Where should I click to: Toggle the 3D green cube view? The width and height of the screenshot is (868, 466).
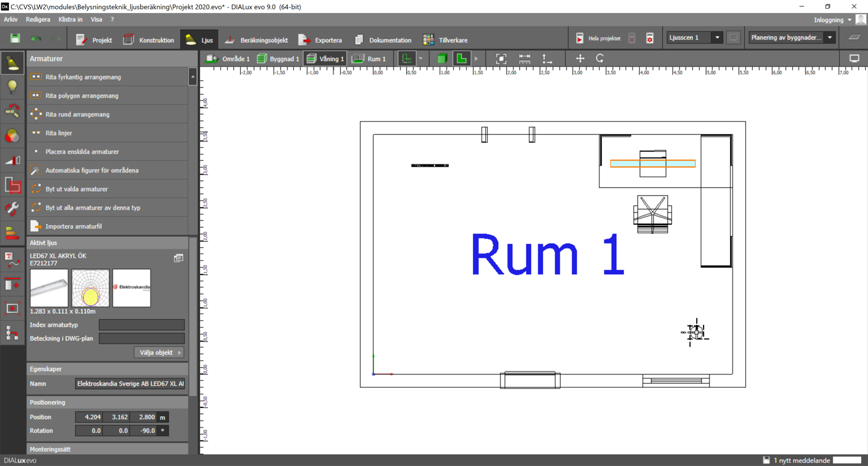pyautogui.click(x=442, y=58)
